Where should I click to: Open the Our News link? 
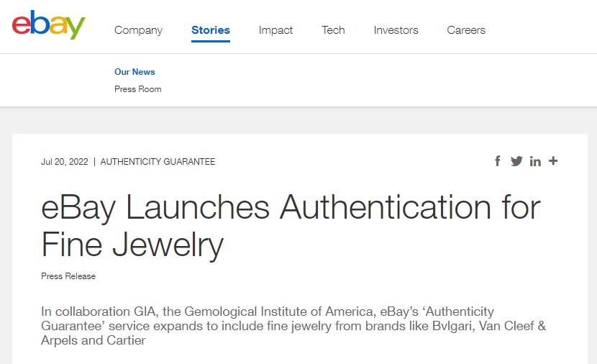(x=135, y=72)
